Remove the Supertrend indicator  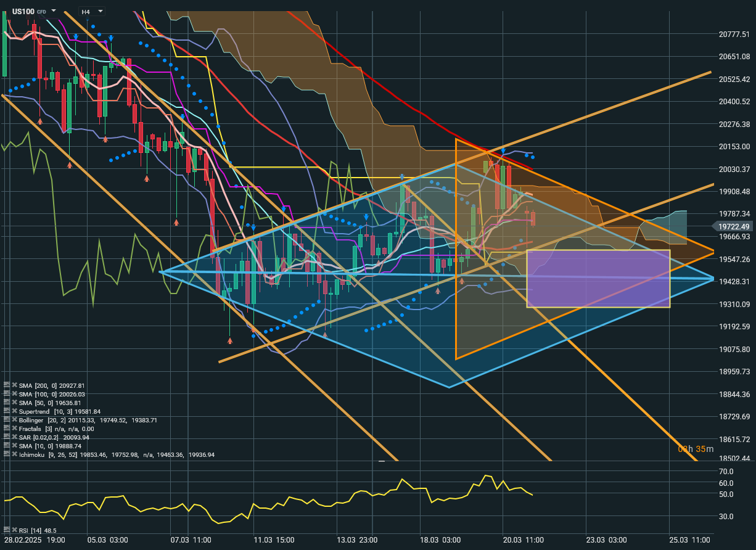point(15,411)
